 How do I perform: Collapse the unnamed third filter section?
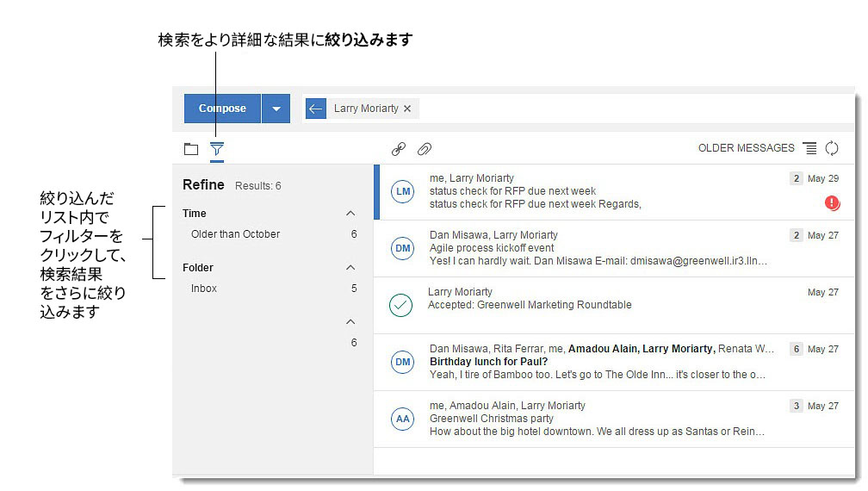(350, 322)
